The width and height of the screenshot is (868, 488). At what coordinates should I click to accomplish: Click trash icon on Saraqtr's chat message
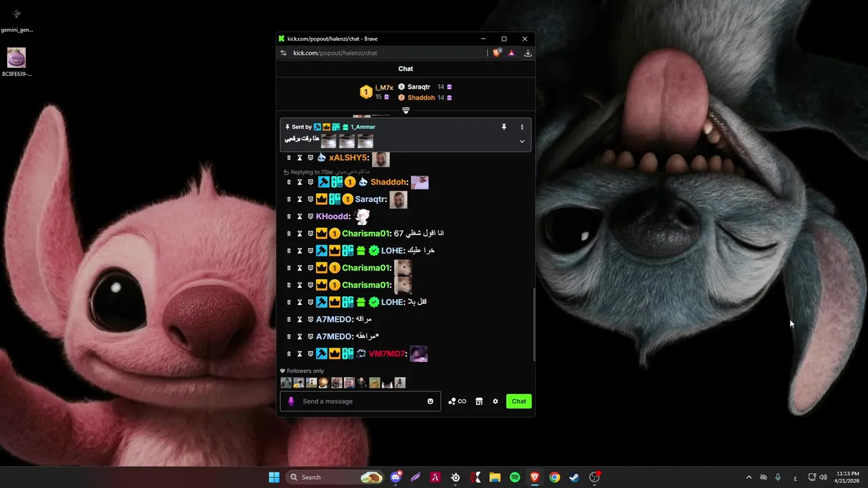tap(289, 199)
